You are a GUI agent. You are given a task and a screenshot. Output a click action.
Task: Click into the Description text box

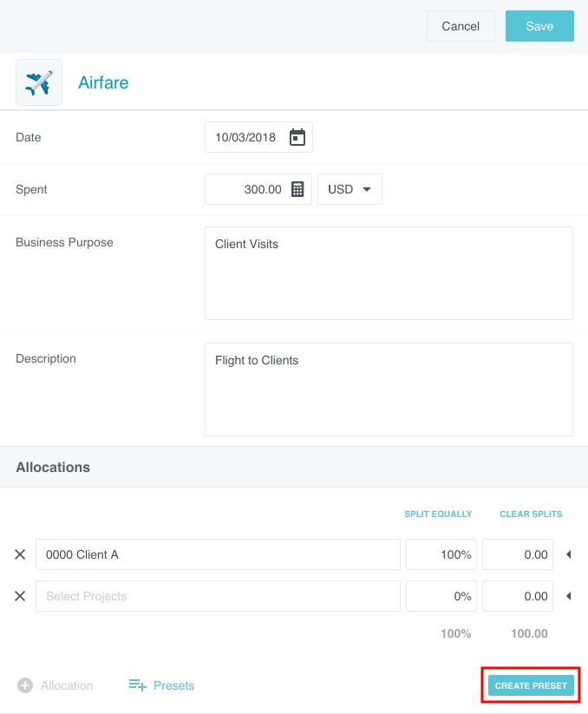[x=389, y=390]
